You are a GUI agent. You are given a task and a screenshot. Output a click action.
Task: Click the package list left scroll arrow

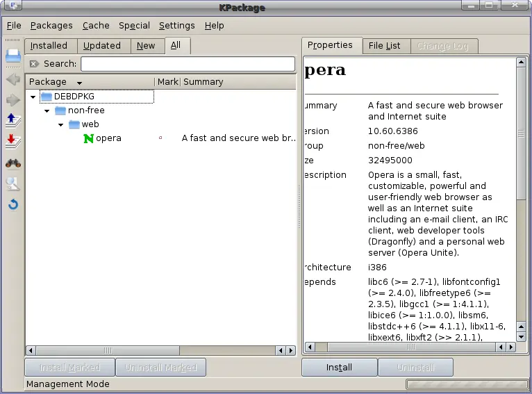pos(31,350)
